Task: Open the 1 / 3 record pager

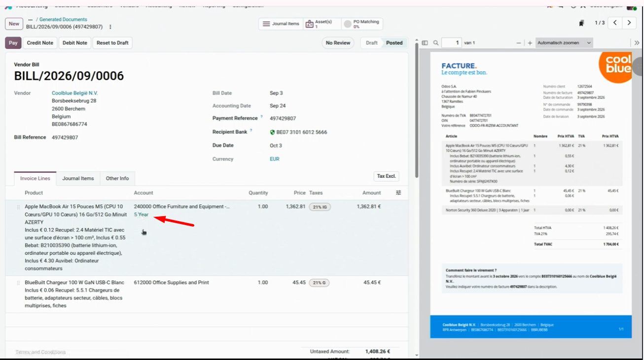Action: pyautogui.click(x=600, y=23)
